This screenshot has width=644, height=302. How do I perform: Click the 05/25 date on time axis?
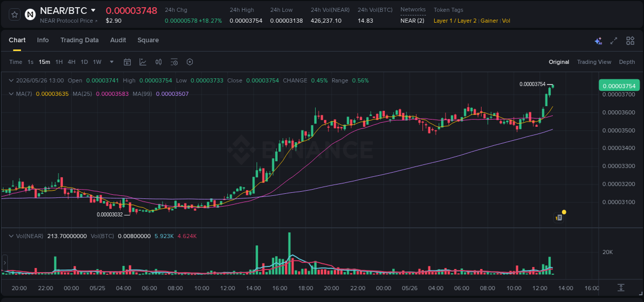pyautogui.click(x=97, y=288)
